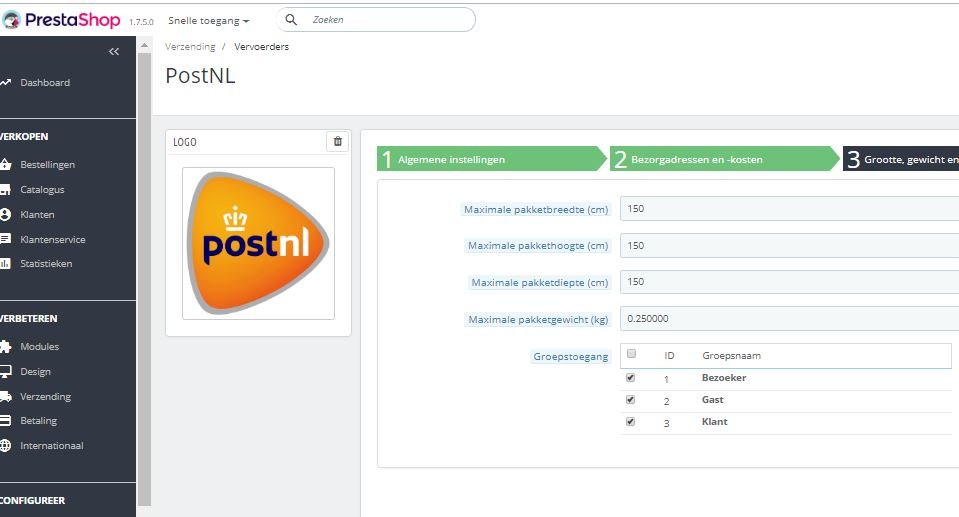The height and width of the screenshot is (517, 959).
Task: Delete the carrier logo with trash icon
Action: [x=338, y=141]
